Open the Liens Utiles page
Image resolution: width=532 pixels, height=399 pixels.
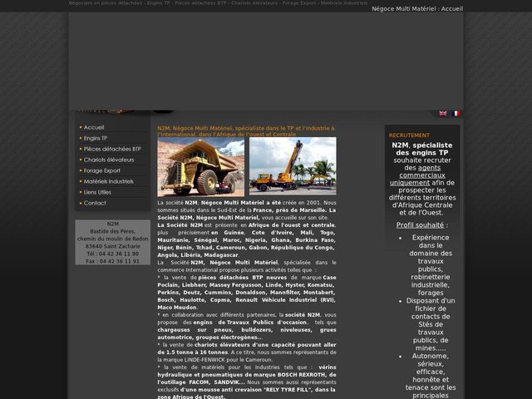click(x=97, y=193)
